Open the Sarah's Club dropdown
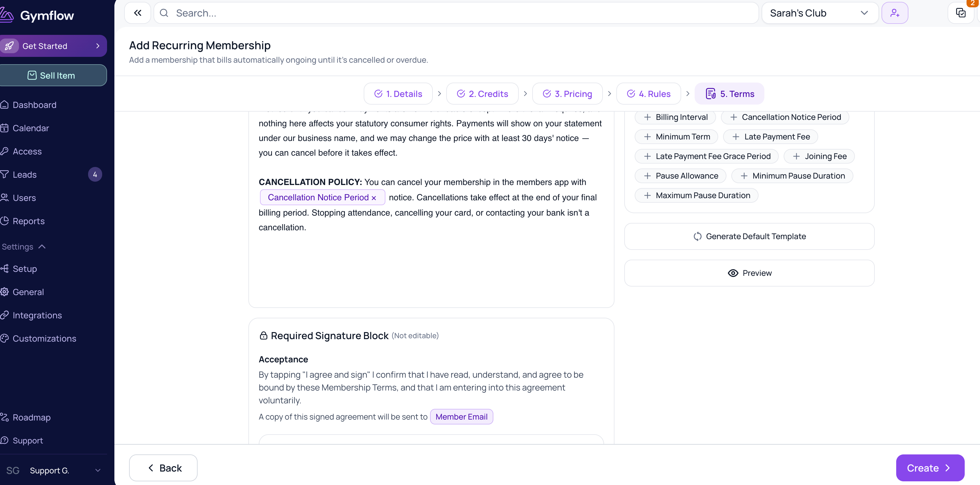The width and height of the screenshot is (980, 485). coord(820,13)
